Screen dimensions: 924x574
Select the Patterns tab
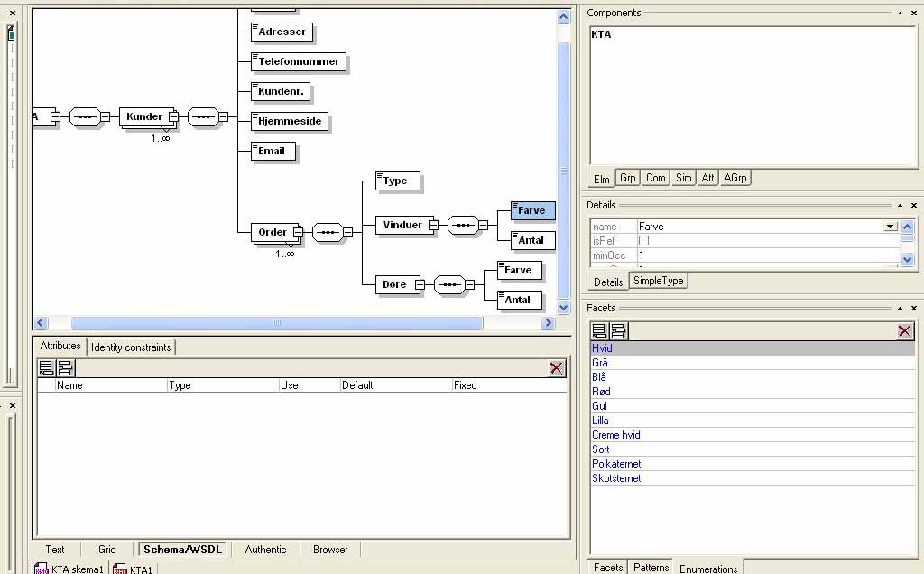pyautogui.click(x=651, y=568)
